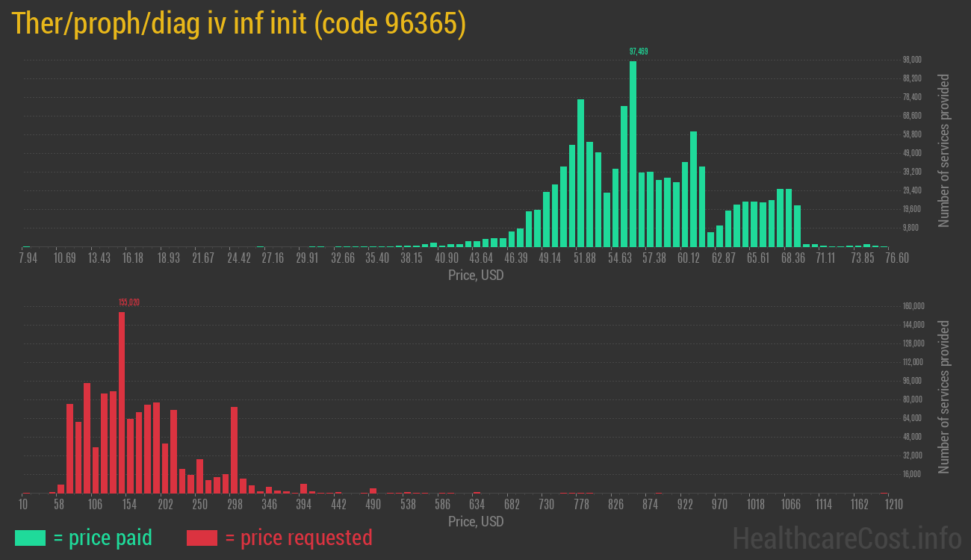Click 'Price, USD' label under red chart
The image size is (971, 560).
click(x=476, y=521)
